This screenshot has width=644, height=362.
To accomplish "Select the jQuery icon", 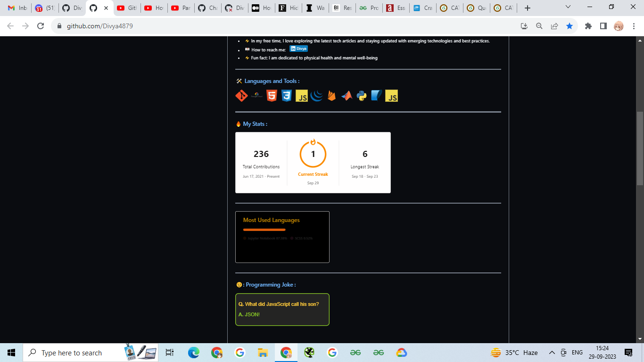I will point(316,96).
